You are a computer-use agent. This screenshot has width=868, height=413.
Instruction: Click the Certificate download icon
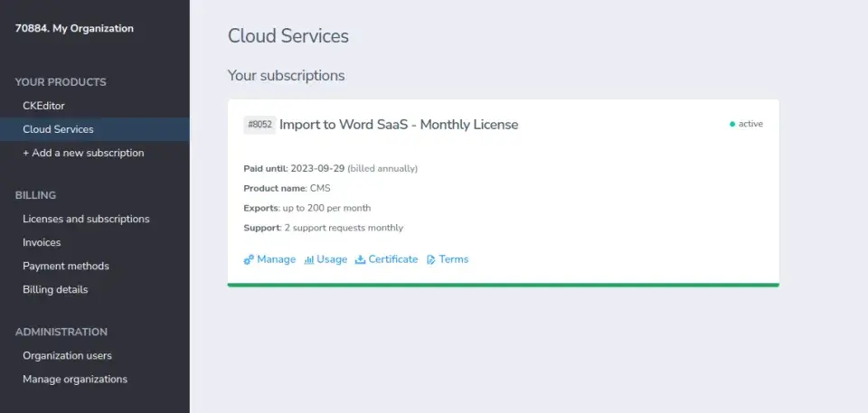(361, 259)
